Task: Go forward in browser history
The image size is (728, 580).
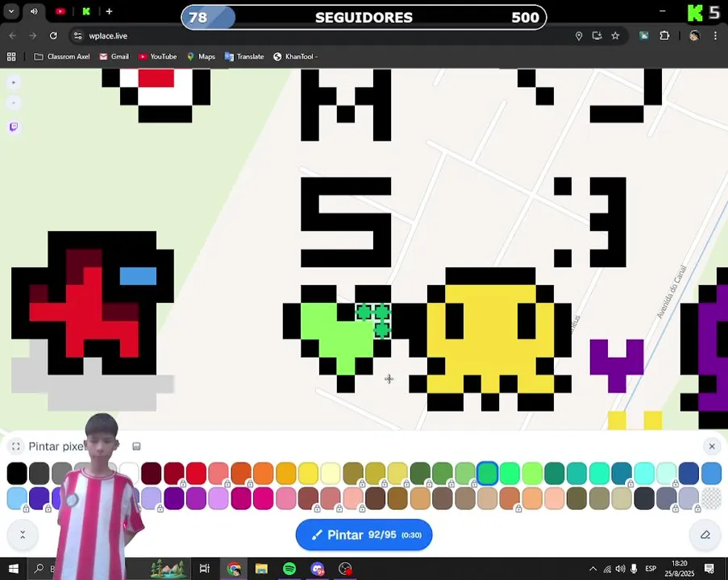Action: coord(33,35)
